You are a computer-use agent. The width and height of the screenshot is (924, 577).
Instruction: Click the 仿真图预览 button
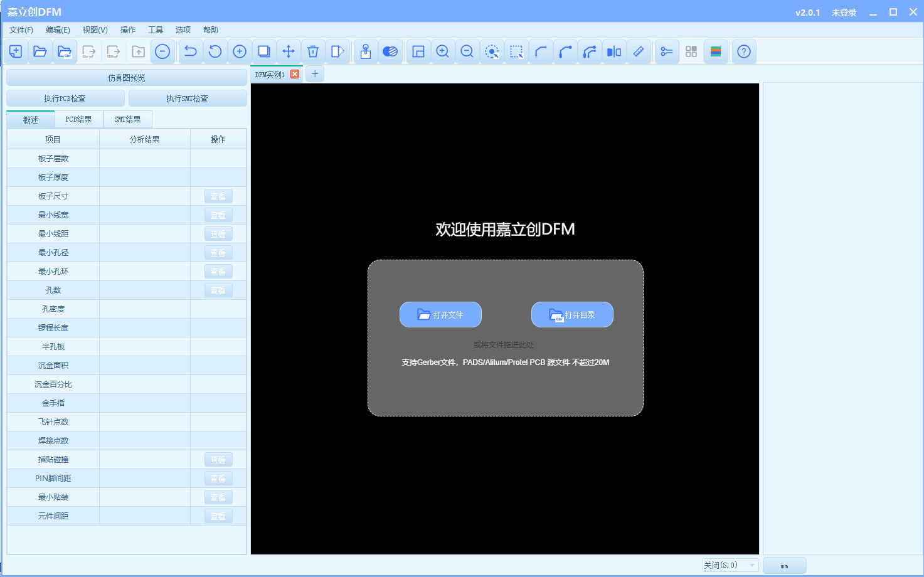point(127,78)
